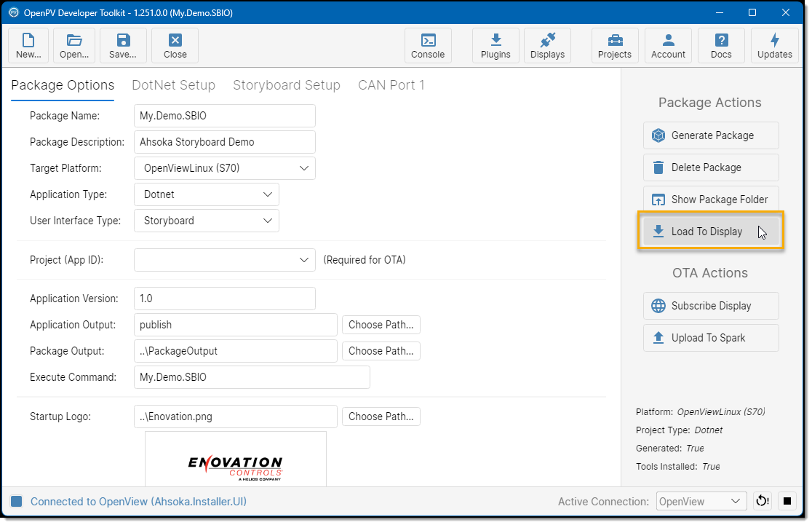812x525 pixels.
Task: Click the 'Generated: True' info text
Action: coord(670,449)
